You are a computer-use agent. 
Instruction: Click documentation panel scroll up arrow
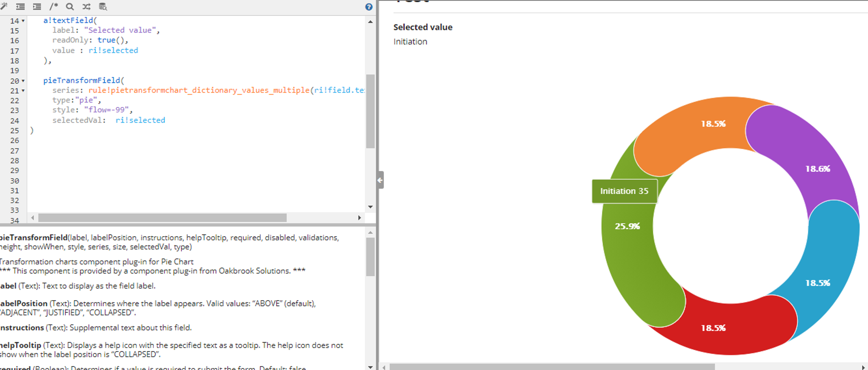coord(370,232)
